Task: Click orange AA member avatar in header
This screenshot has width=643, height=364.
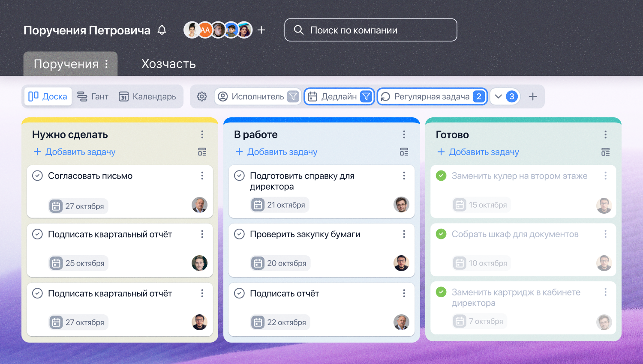Action: (205, 30)
